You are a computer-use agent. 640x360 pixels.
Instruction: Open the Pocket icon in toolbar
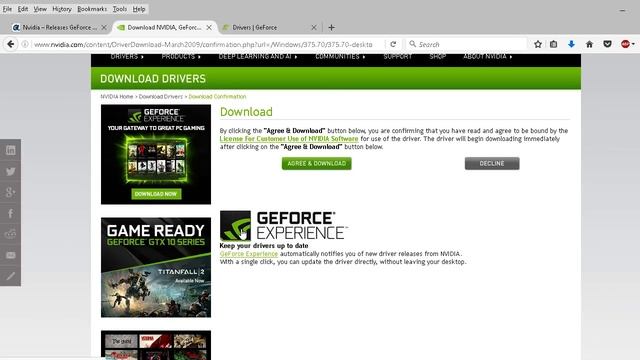coord(607,44)
